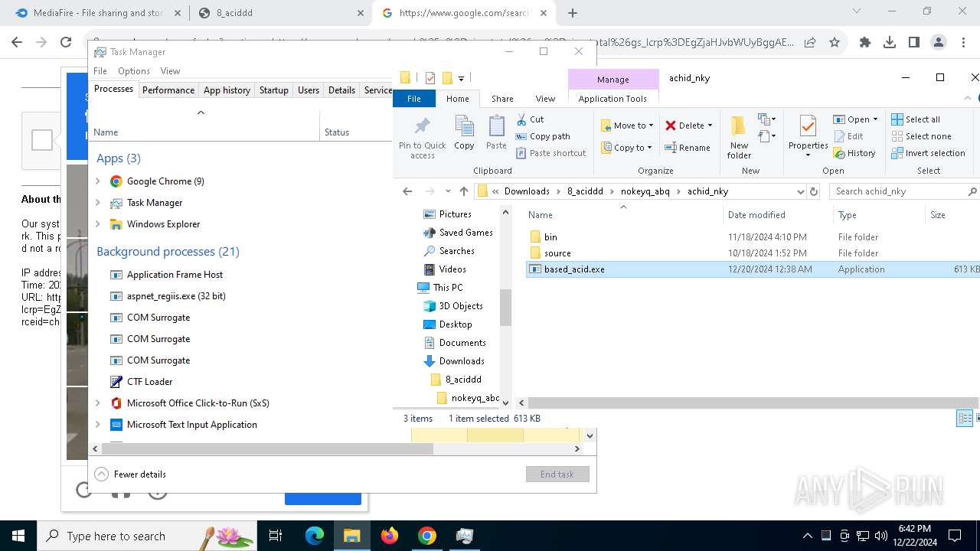This screenshot has width=980, height=551.
Task: Expand Task Manager process entry
Action: click(x=98, y=203)
